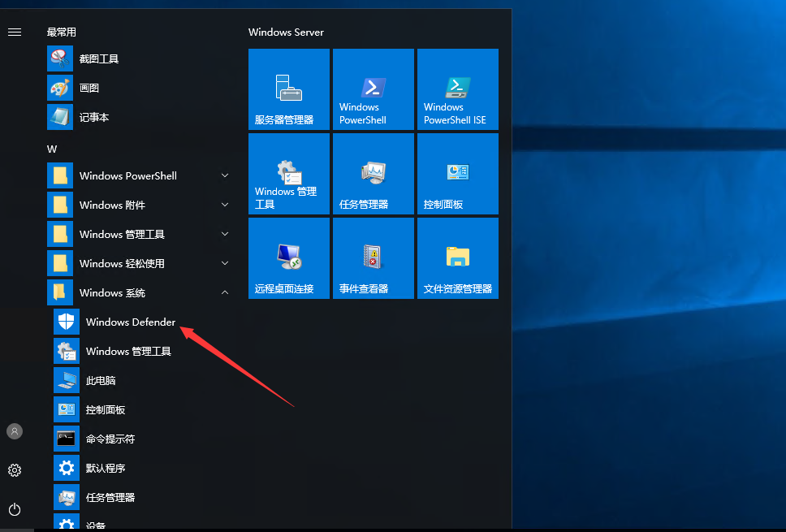This screenshot has width=786, height=532.
Task: Click the Windows 管理工具 folder icon
Action: (60, 234)
